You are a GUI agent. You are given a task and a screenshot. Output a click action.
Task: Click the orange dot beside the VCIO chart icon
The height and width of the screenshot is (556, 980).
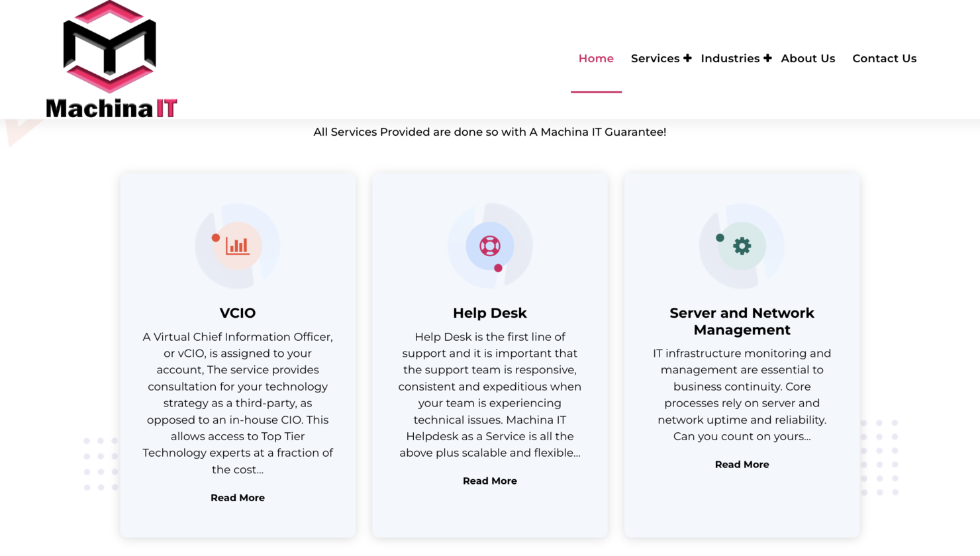pos(215,237)
